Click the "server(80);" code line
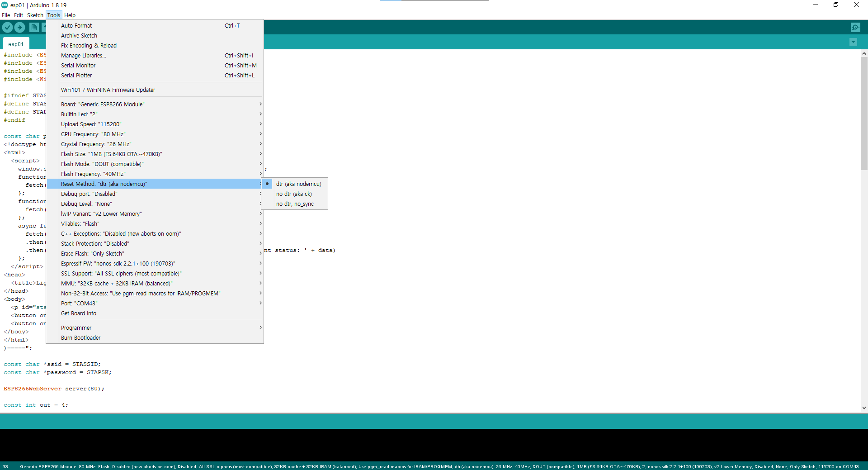The height and width of the screenshot is (470, 868). click(x=54, y=389)
